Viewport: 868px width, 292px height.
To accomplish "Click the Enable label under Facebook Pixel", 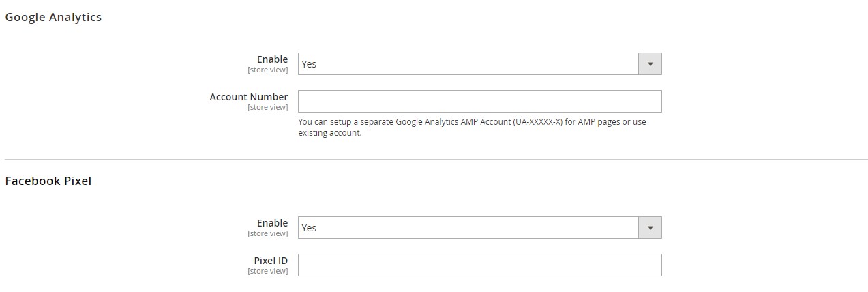I will pyautogui.click(x=272, y=223).
